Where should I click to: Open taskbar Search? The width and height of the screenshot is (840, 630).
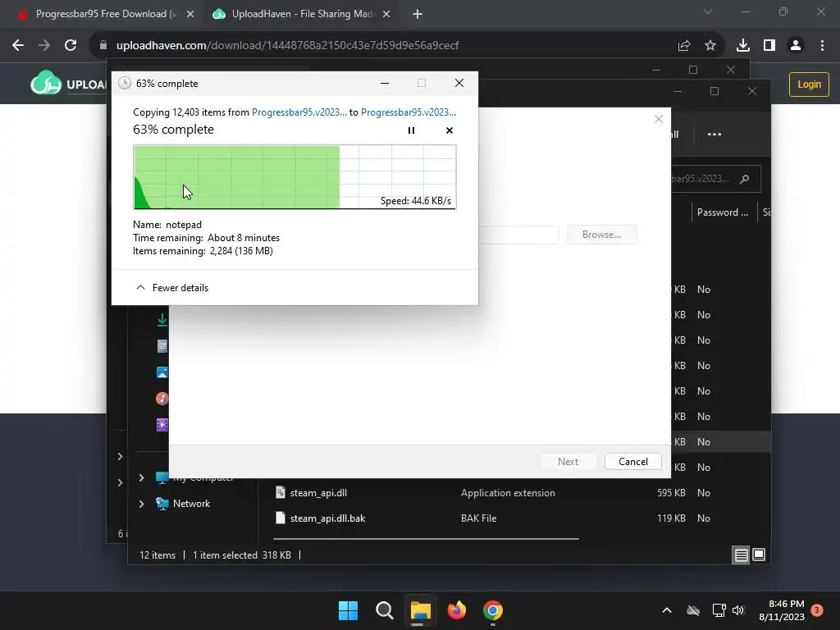point(384,610)
